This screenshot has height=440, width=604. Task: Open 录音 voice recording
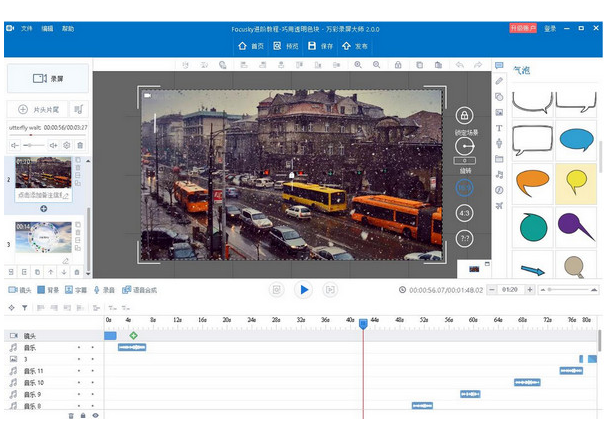coord(104,290)
